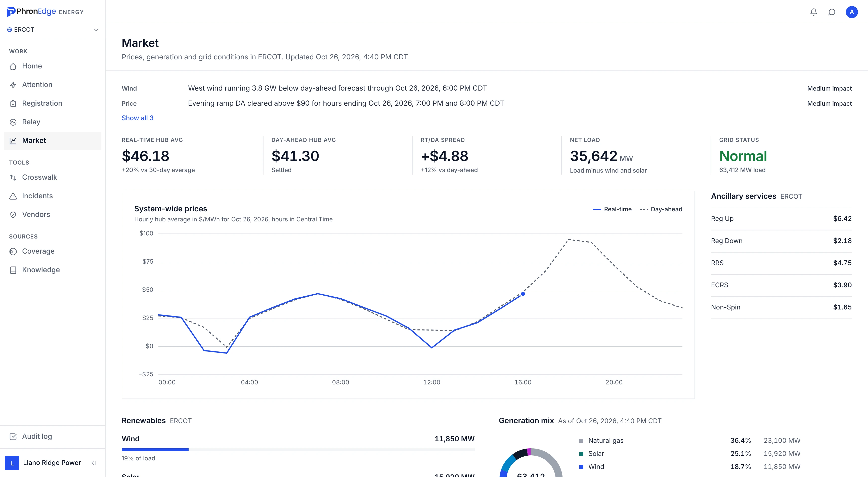Click the Reg Up $6.42 row
This screenshot has height=477, width=868.
tap(781, 219)
